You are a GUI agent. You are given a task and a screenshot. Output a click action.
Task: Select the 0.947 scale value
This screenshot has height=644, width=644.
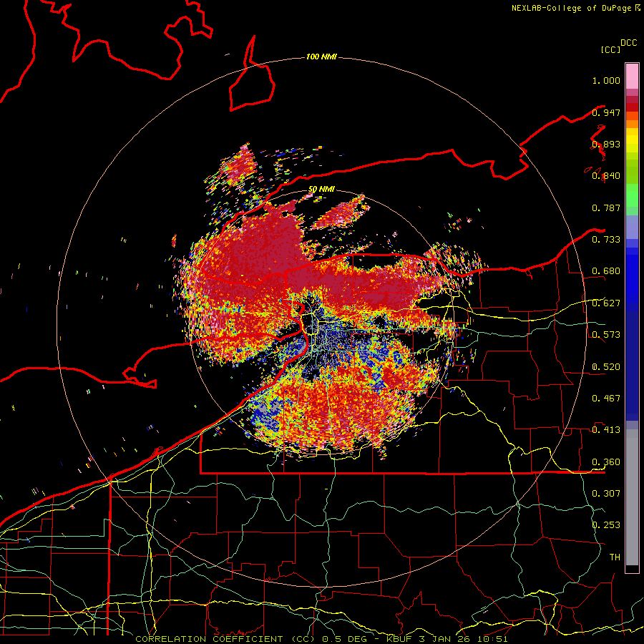click(x=606, y=112)
